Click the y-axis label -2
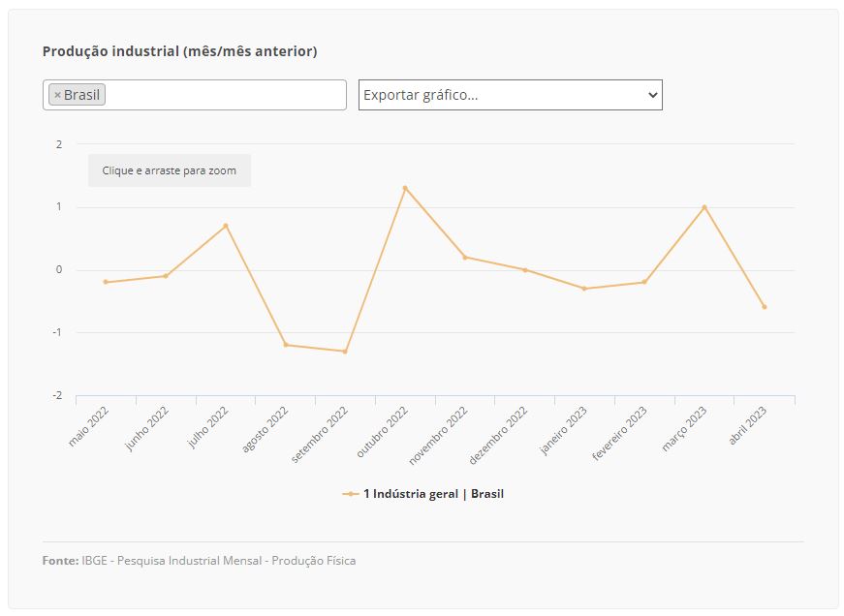 coord(57,395)
